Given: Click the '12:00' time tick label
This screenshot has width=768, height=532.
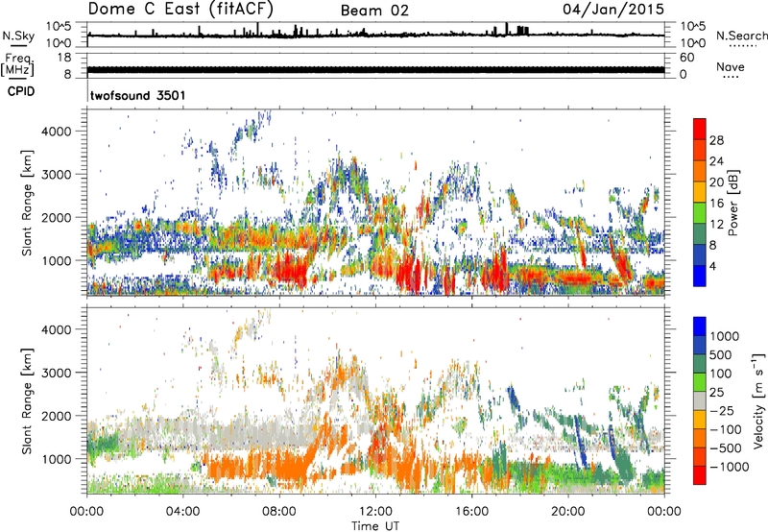Looking at the screenshot, I should coord(375,512).
